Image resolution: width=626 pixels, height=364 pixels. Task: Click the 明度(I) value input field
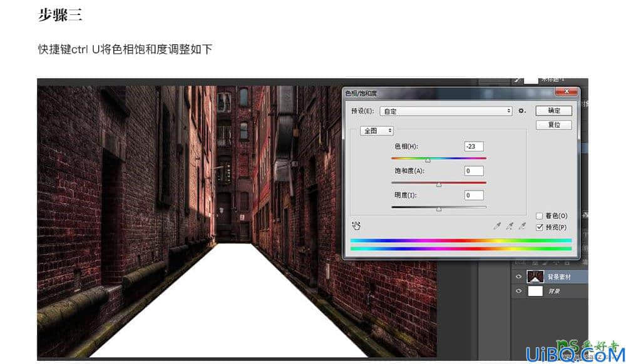click(474, 195)
